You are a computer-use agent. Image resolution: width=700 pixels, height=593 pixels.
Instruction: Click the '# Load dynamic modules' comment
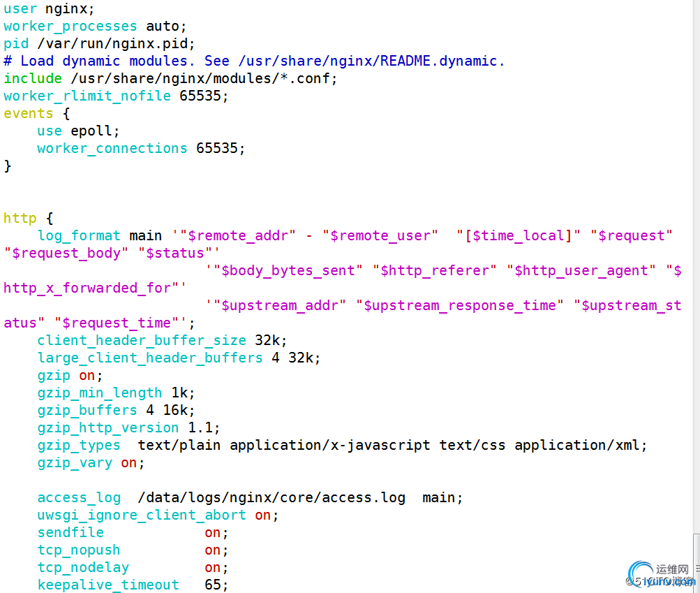point(254,61)
